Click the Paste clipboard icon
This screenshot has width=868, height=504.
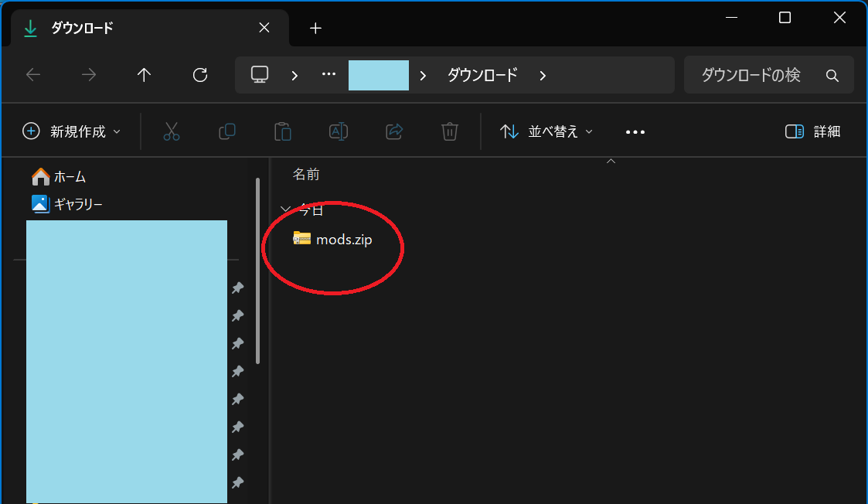[283, 131]
